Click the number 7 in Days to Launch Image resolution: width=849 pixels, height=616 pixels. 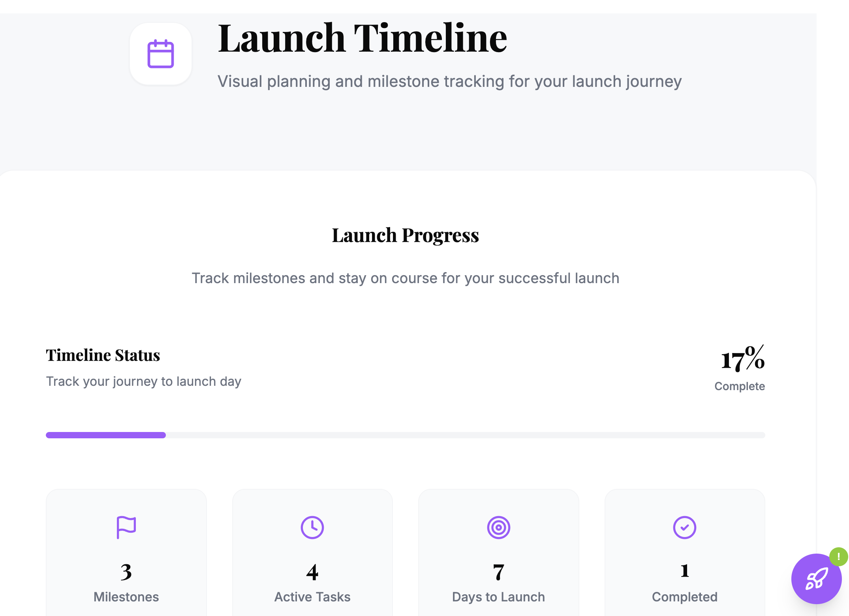click(x=498, y=572)
